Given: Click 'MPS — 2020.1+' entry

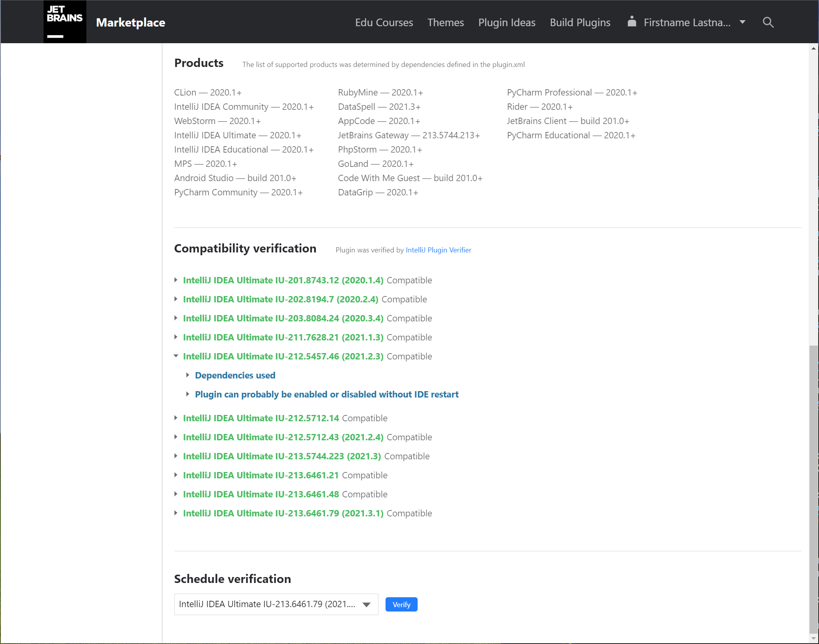Looking at the screenshot, I should (x=206, y=164).
